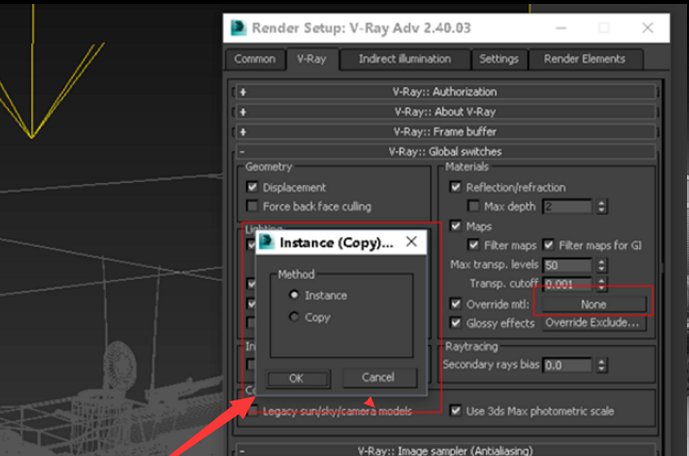Toggle Filter maps for GI checkbox
689x456 pixels.
point(549,245)
